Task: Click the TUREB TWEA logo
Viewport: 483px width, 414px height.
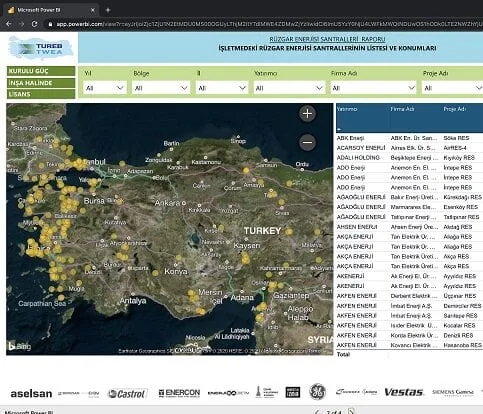Action: (41, 48)
